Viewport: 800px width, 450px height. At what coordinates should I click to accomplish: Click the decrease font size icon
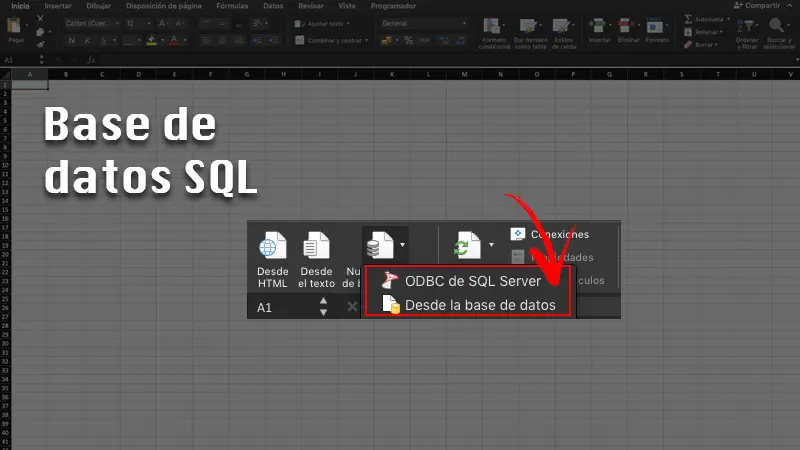[179, 23]
